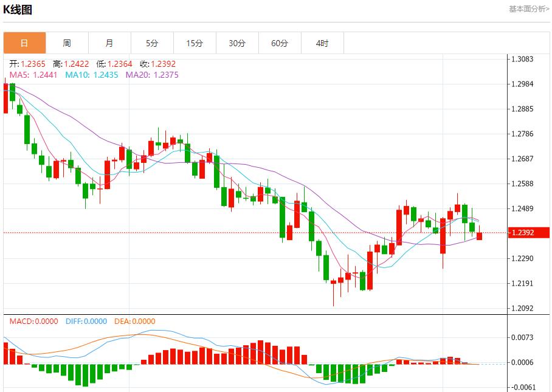This screenshot has height=392, width=552.
Task: Click the DEA value label
Action: click(x=135, y=322)
